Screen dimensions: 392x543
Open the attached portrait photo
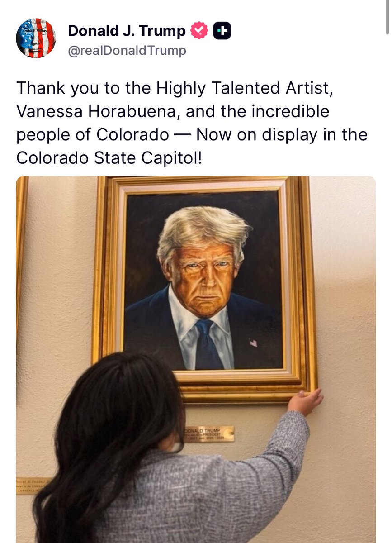(196, 359)
